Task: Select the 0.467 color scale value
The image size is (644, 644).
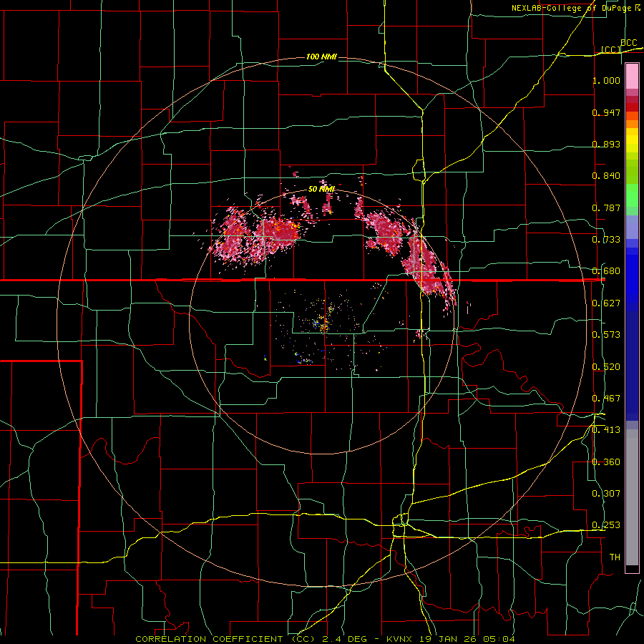Action: click(606, 399)
